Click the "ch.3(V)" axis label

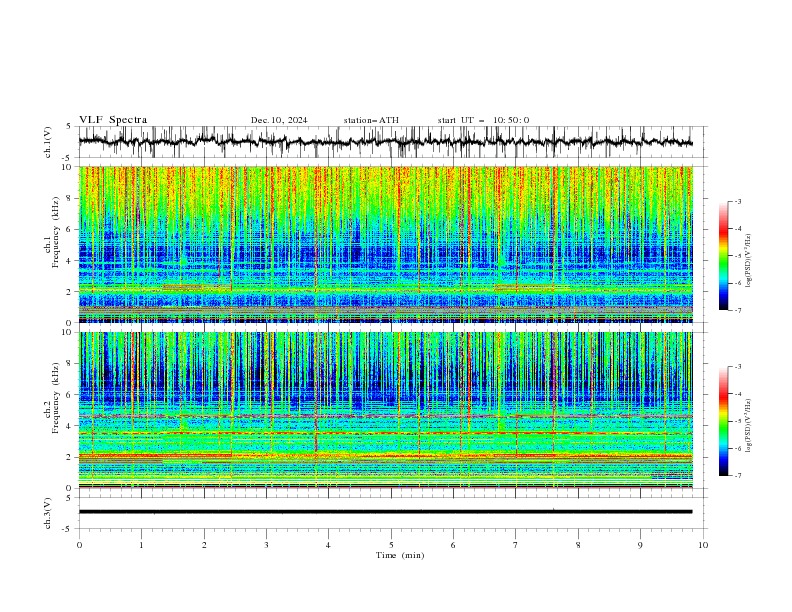click(x=48, y=513)
